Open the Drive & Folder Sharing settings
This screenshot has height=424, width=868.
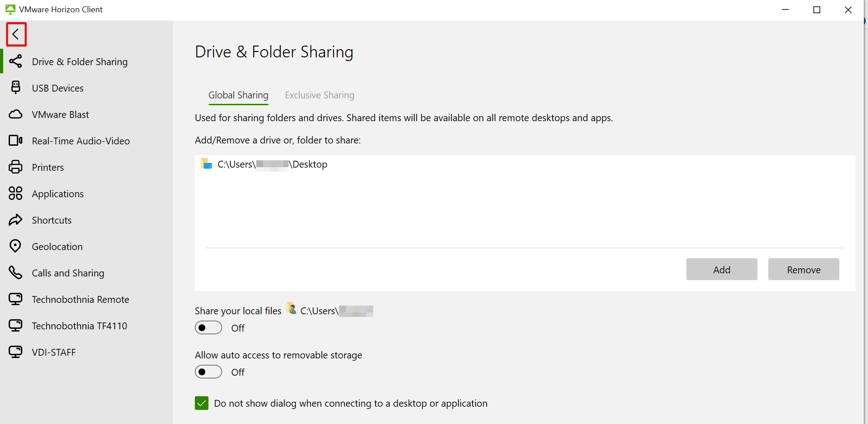tap(86, 61)
